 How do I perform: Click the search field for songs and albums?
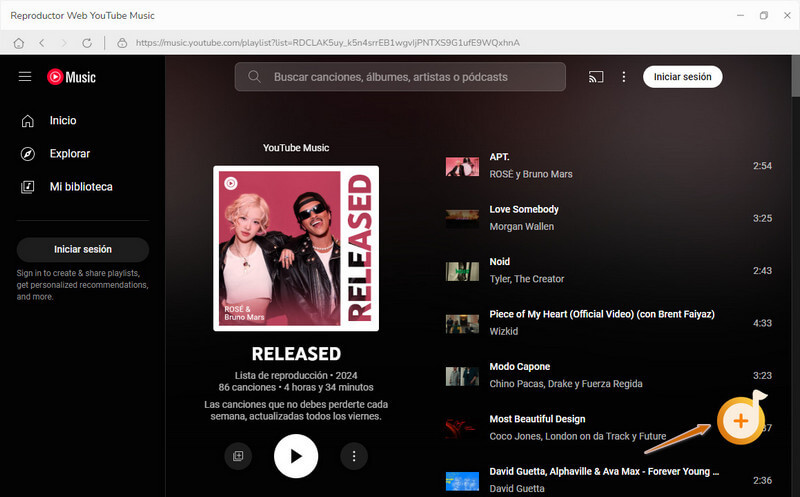pos(400,77)
